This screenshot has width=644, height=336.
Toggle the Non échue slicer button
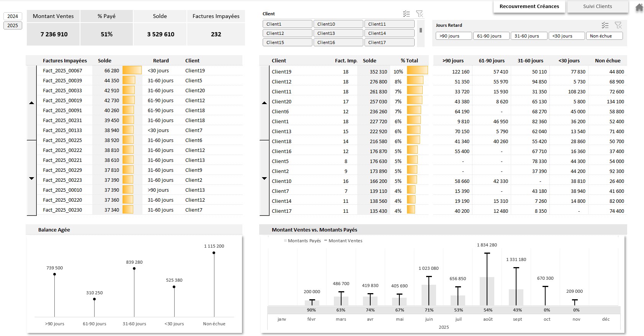604,36
